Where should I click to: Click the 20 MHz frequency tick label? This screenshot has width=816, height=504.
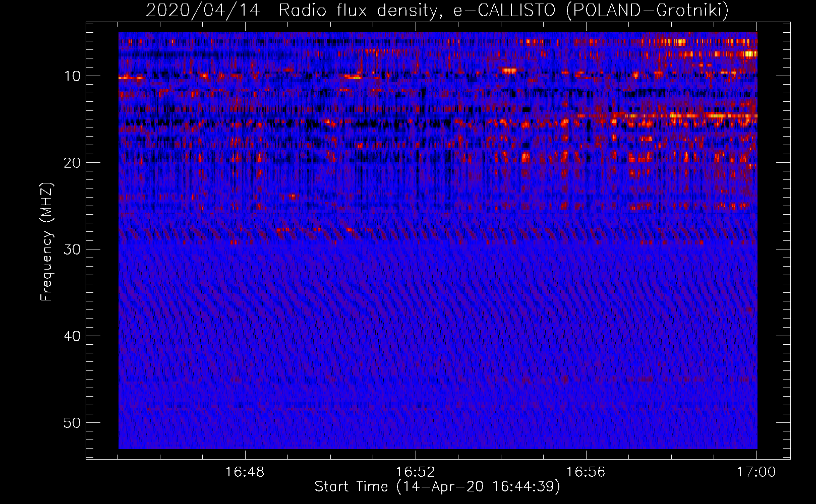click(x=72, y=163)
